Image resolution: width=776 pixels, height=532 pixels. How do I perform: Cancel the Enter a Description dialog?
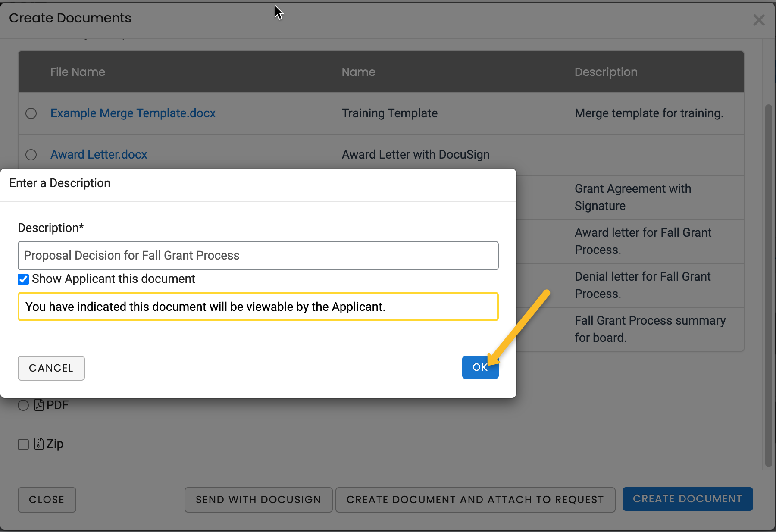tap(51, 368)
